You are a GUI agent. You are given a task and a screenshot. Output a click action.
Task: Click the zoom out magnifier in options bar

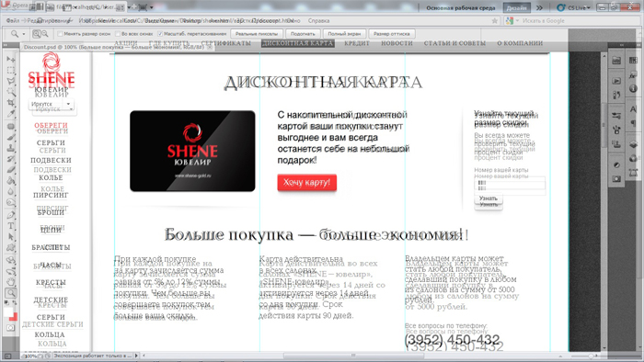pos(45,34)
